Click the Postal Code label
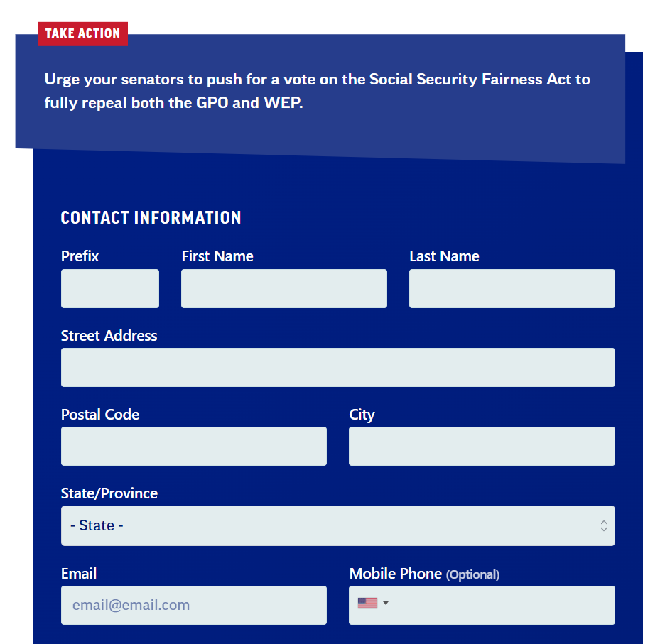 click(100, 415)
